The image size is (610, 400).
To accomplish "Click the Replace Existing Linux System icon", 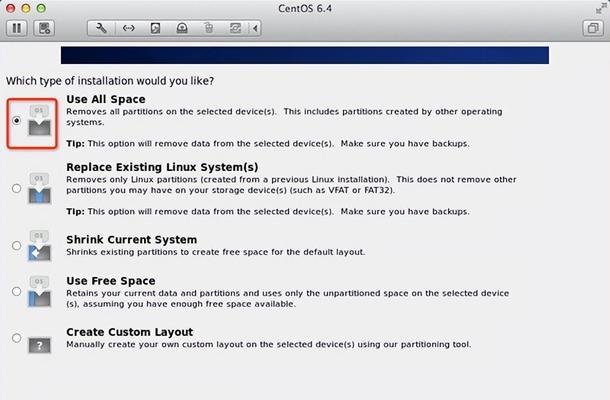I will 39,188.
